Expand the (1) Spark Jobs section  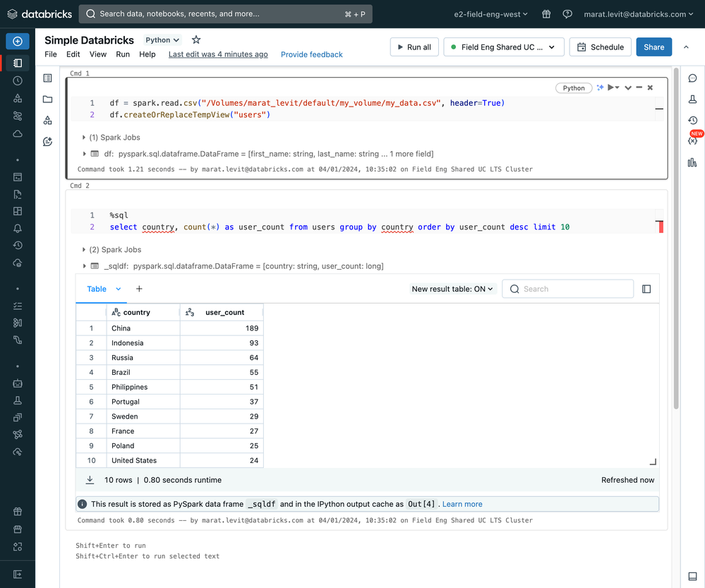[x=112, y=138]
